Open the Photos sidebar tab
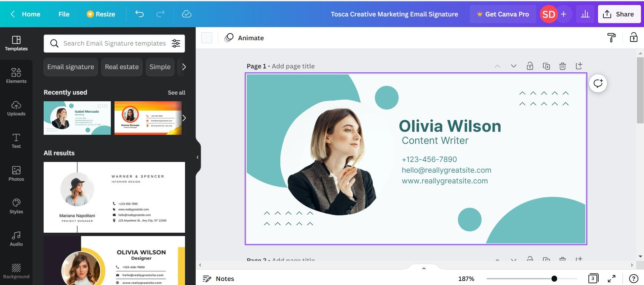644x285 pixels. pyautogui.click(x=16, y=174)
